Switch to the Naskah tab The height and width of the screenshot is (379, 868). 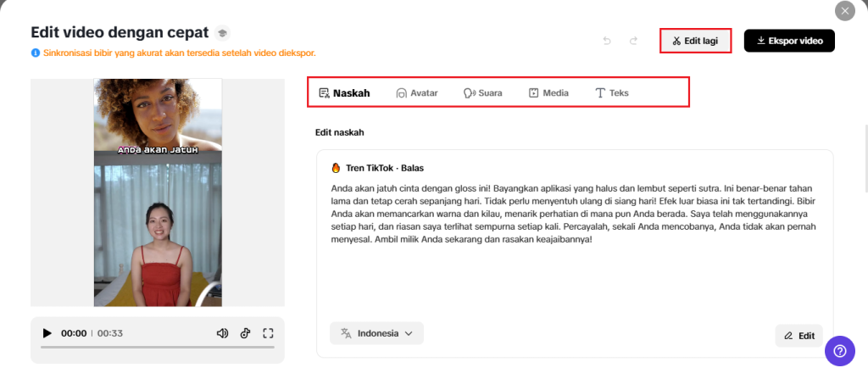[344, 93]
